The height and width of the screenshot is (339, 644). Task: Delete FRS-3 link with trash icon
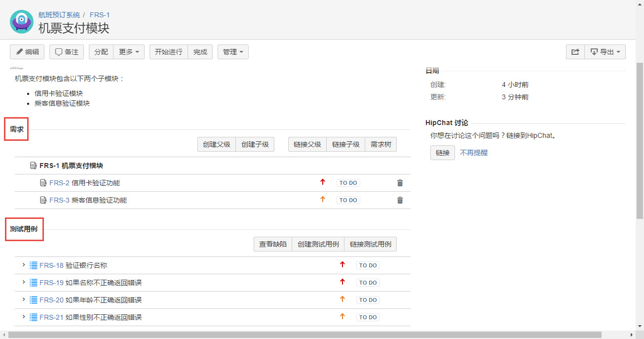[400, 200]
